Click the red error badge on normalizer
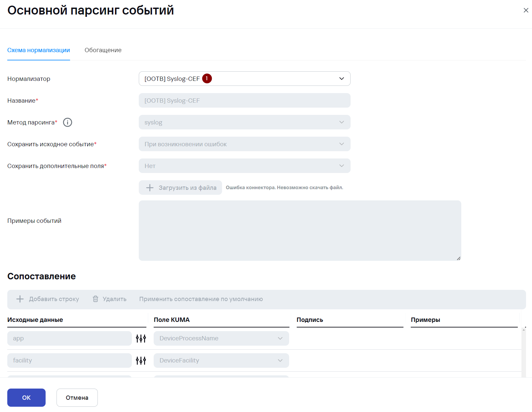Image resolution: width=532 pixels, height=412 pixels. pos(207,79)
